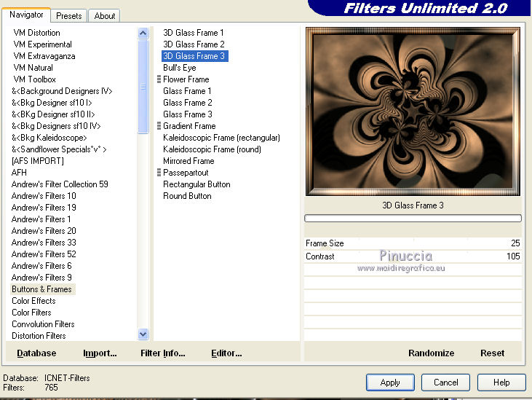Select &<BKg Designer sf10 II> category
Screen dimensions: 532x400
pyautogui.click(x=53, y=114)
